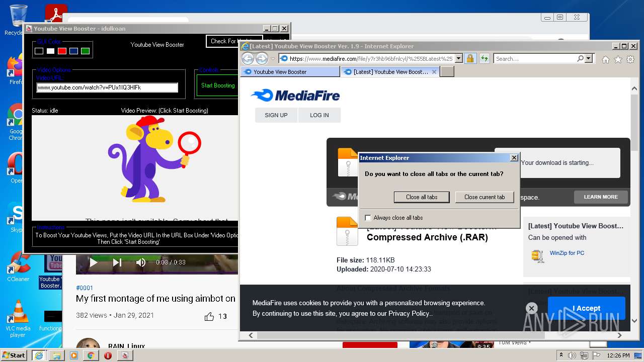Click IE Back navigation arrow
Viewport: 644px width, 362px height.
click(248, 59)
